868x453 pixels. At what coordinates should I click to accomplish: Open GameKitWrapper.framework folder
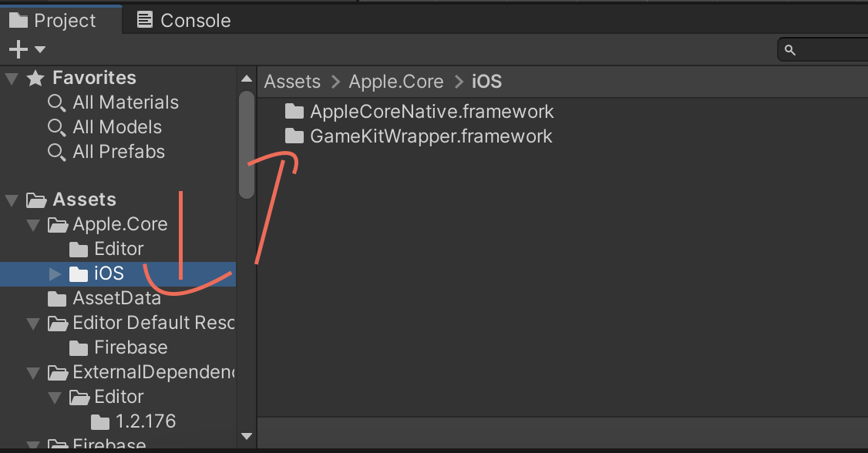[x=419, y=136]
